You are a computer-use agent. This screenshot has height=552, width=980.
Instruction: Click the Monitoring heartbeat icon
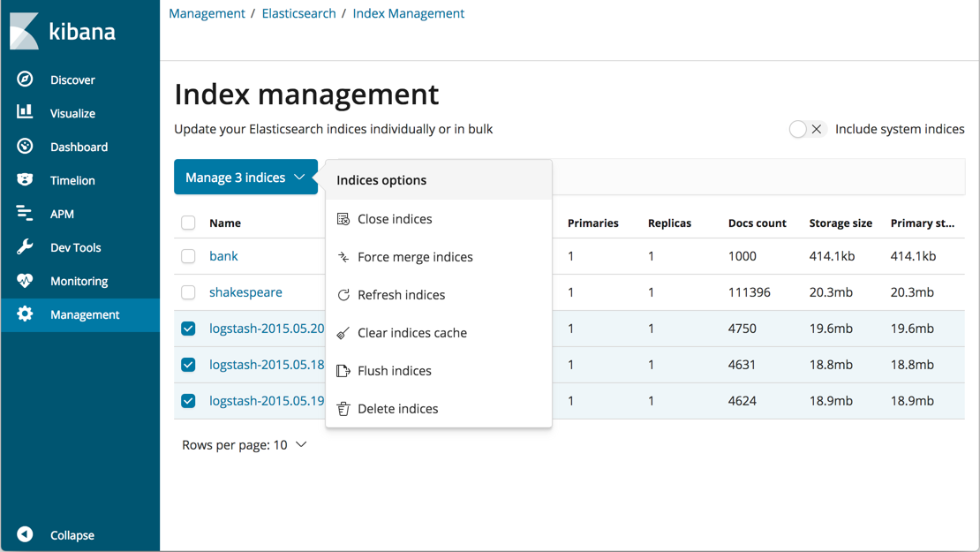25,280
